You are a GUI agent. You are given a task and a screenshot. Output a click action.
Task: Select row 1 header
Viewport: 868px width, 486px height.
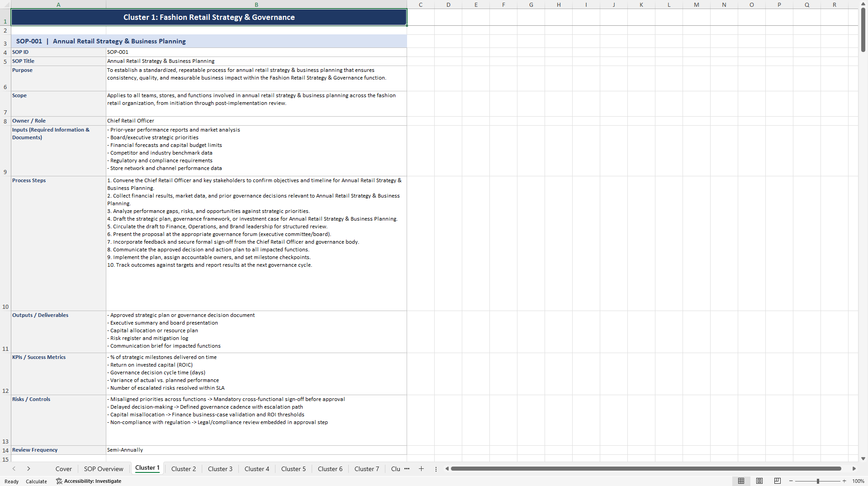point(5,17)
